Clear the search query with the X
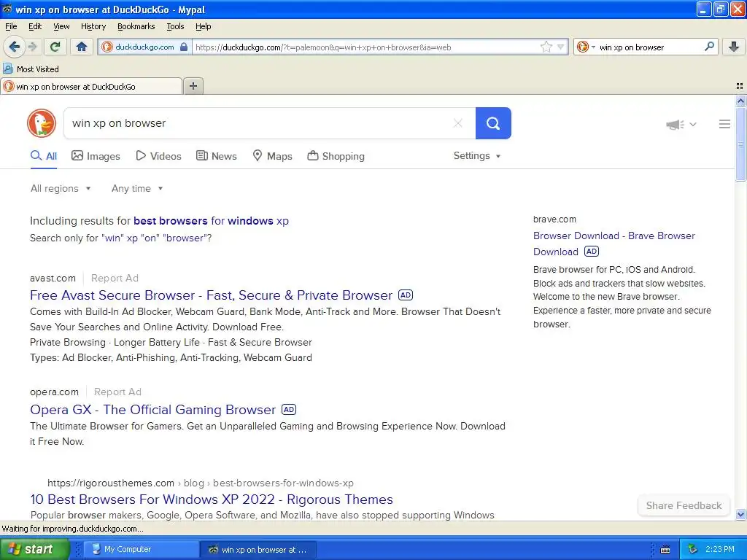Viewport: 747px width, 560px height. pyautogui.click(x=458, y=123)
